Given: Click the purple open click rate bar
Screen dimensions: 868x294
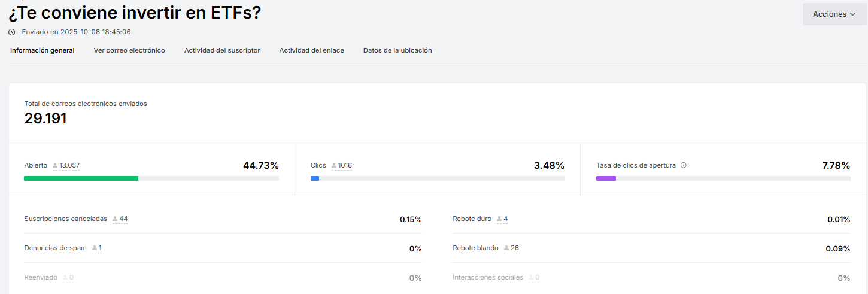Looking at the screenshot, I should (606, 178).
